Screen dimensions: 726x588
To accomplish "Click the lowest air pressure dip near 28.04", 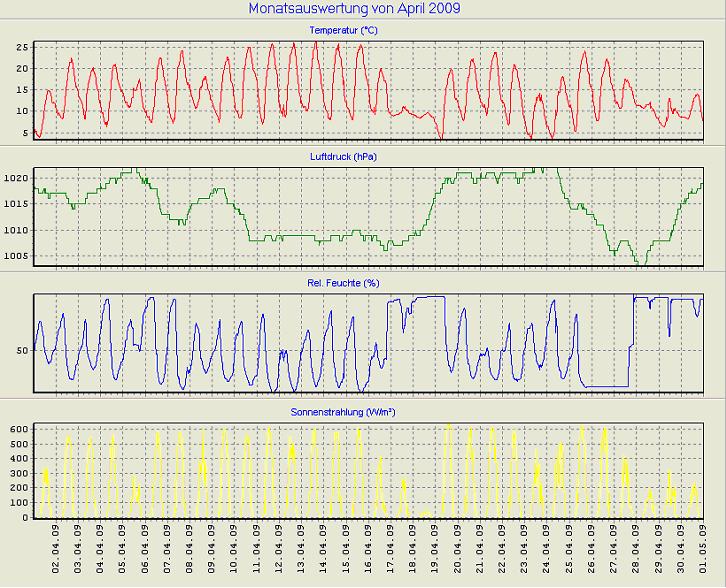I will (x=640, y=263).
